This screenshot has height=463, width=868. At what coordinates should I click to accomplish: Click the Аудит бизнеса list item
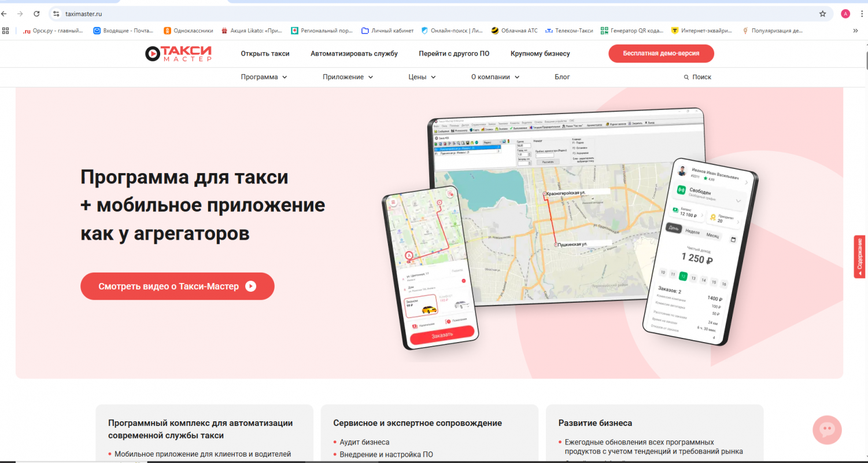click(x=364, y=442)
